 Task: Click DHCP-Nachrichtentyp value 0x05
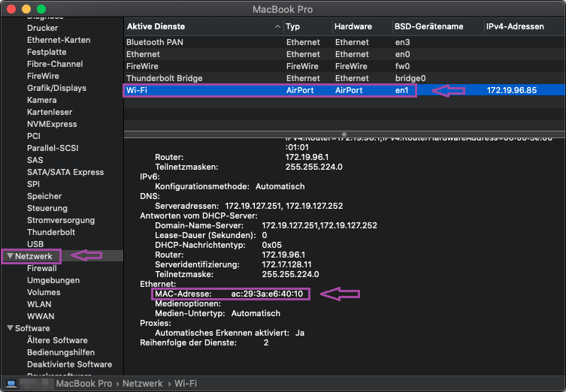(x=272, y=245)
